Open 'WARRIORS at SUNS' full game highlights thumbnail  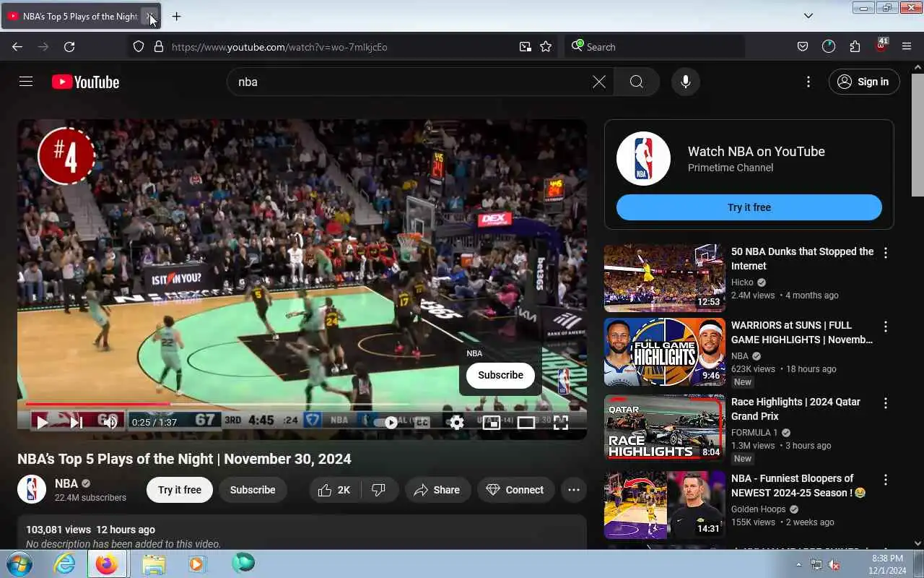[x=664, y=352]
